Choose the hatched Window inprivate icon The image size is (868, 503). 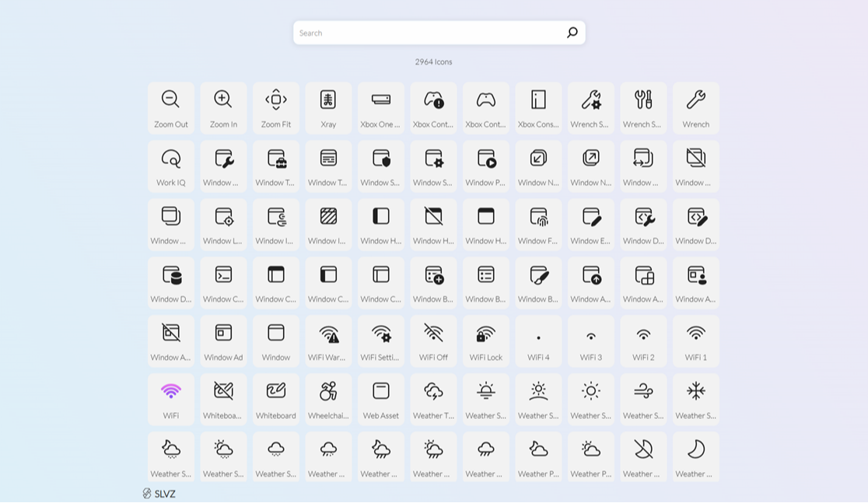(328, 225)
